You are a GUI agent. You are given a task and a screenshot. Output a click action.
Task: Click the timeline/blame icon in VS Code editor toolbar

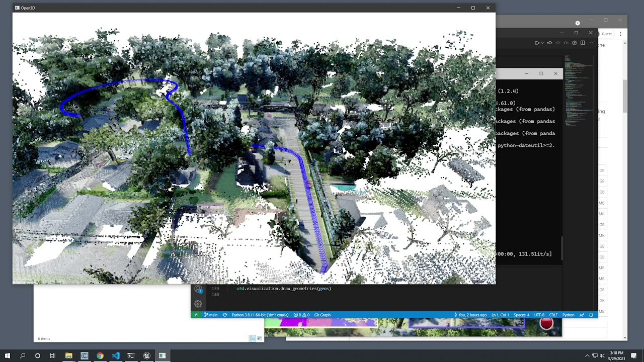coord(574,43)
